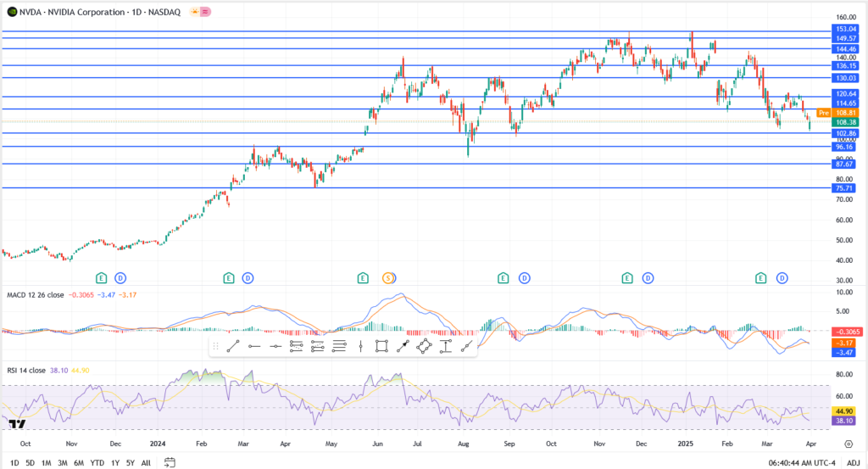Select the rectangle shape drawing tool
Image resolution: width=868 pixels, height=469 pixels.
pyautogui.click(x=381, y=346)
